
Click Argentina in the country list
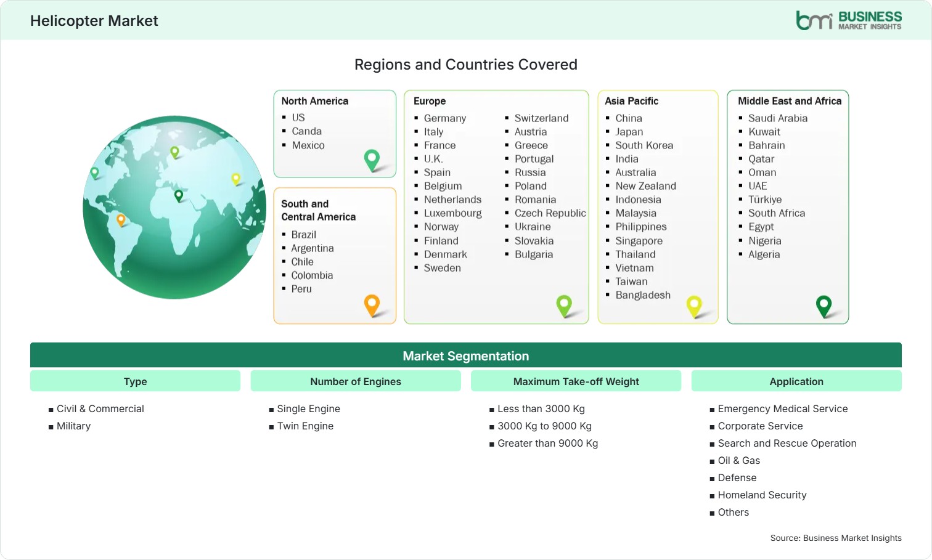[313, 248]
